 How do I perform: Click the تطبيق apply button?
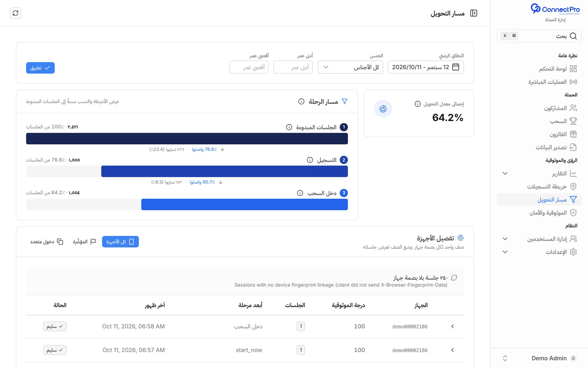(x=40, y=68)
